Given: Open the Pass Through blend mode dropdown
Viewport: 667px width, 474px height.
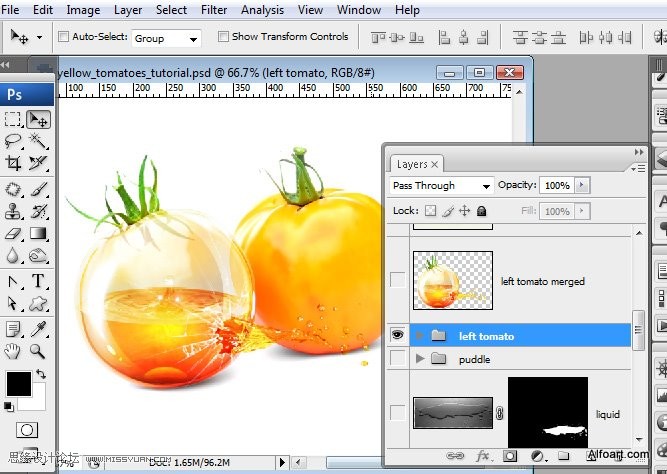Looking at the screenshot, I should tap(442, 186).
